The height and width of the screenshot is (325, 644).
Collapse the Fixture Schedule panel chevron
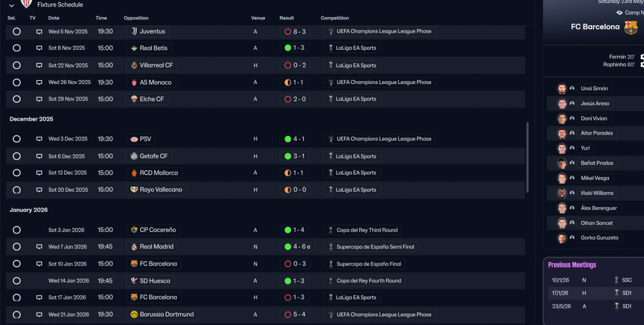[x=12, y=6]
